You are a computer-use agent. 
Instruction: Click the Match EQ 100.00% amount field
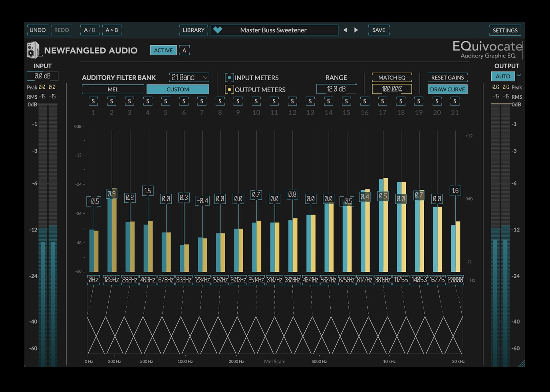[x=392, y=89]
